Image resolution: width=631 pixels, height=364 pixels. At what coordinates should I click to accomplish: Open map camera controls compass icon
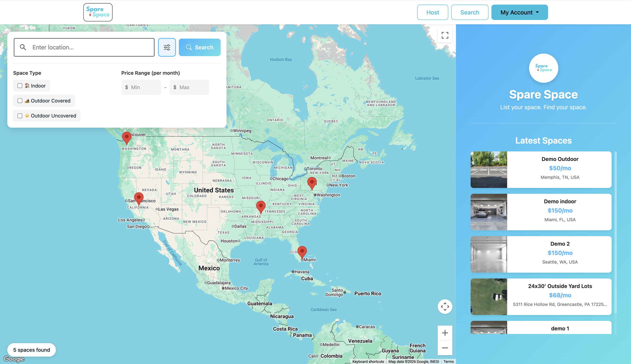tap(445, 306)
